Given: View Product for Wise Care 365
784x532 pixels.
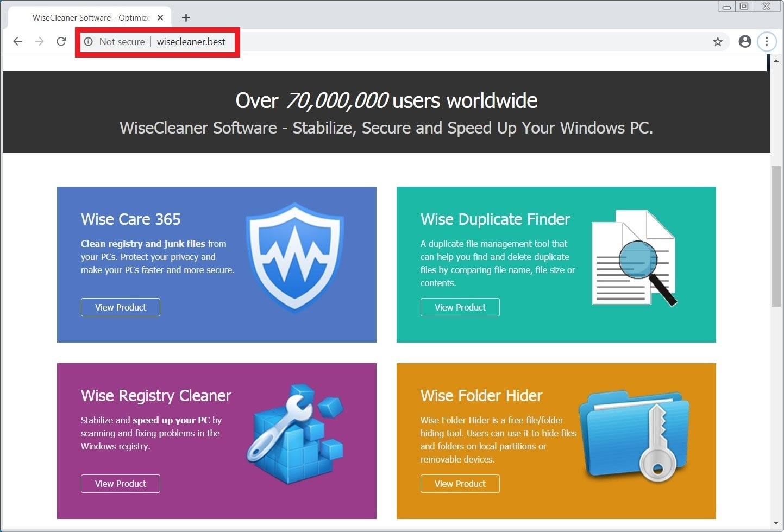Looking at the screenshot, I should point(121,307).
